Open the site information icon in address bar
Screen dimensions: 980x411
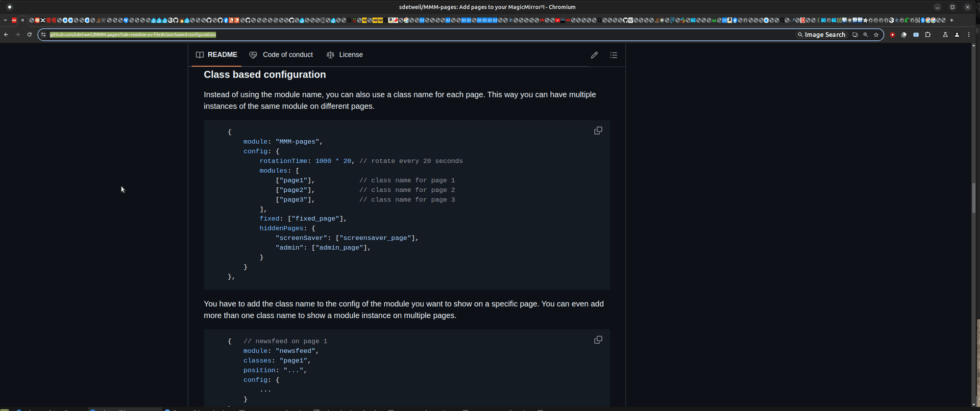tap(44, 34)
